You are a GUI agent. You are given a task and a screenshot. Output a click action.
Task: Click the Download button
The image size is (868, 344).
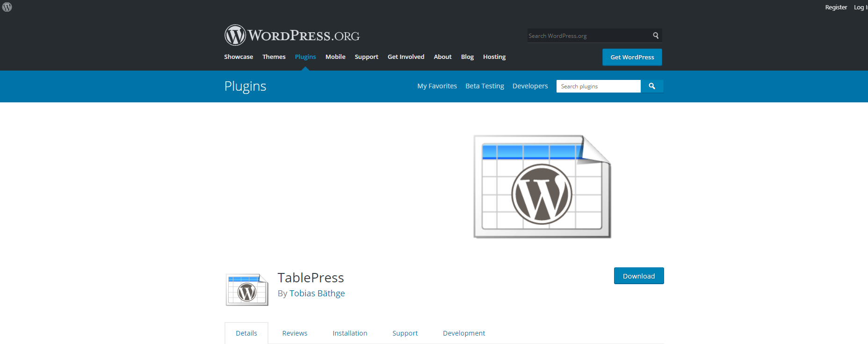(x=639, y=276)
